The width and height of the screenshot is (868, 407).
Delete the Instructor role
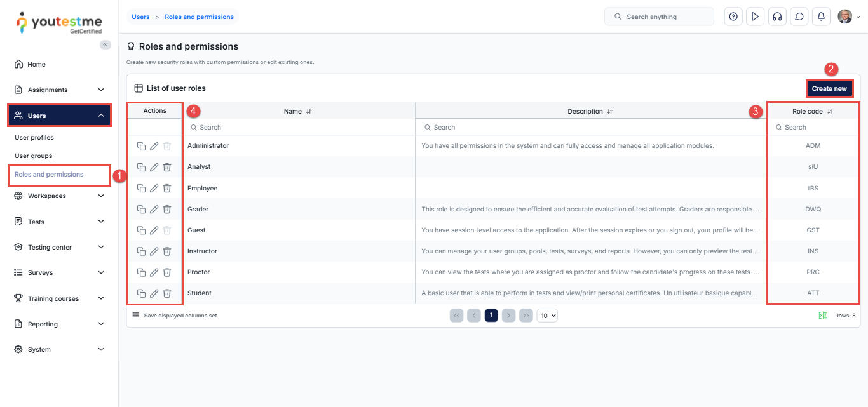[166, 251]
